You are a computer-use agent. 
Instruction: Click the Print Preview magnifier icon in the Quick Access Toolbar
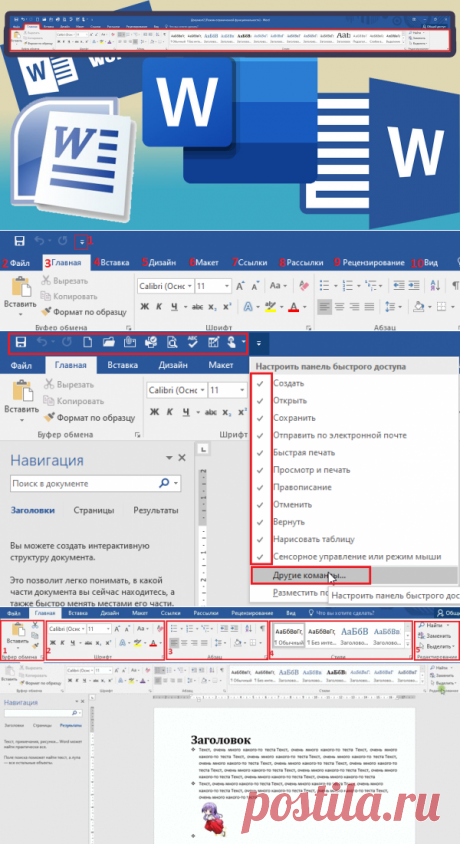(172, 342)
